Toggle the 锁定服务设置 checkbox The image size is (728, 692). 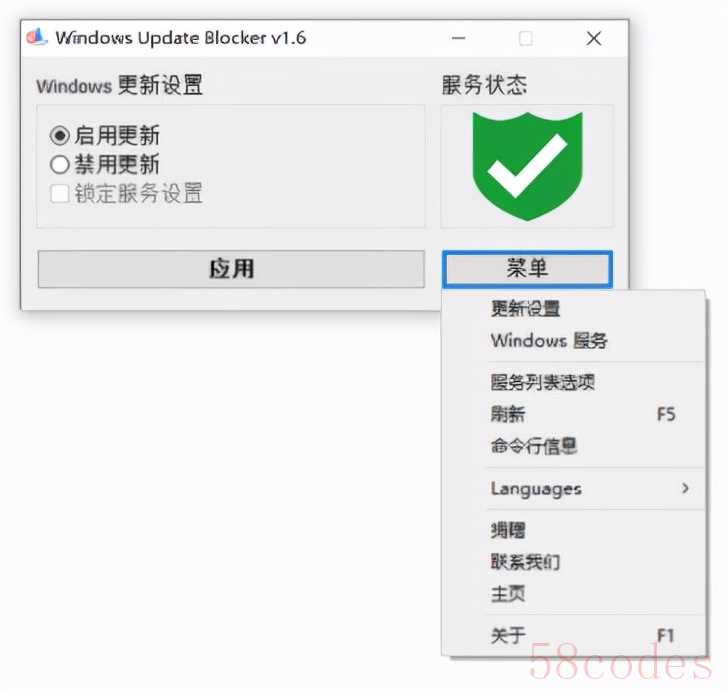click(60, 194)
